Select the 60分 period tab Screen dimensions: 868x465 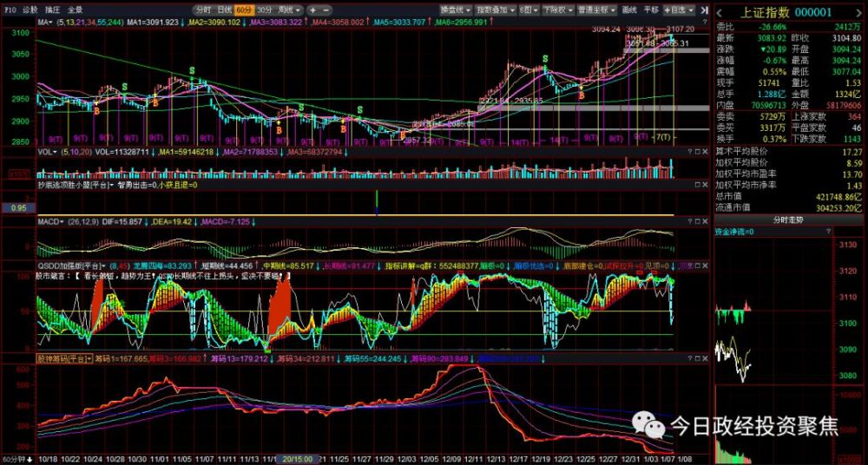(x=244, y=10)
